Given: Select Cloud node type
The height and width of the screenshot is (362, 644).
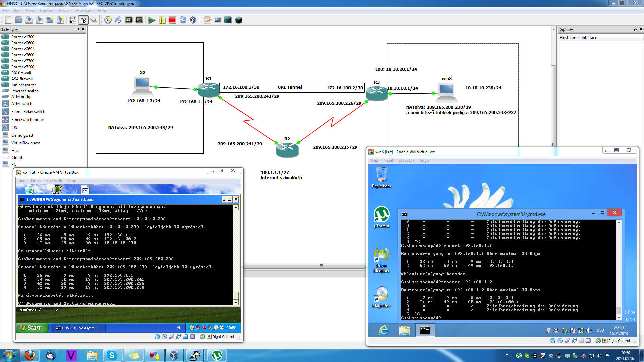Looking at the screenshot, I should tap(16, 158).
